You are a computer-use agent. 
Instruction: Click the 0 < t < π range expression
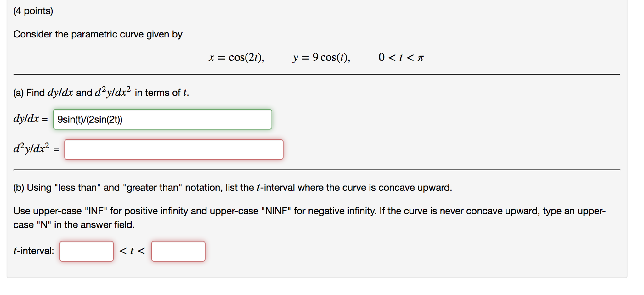coord(401,57)
